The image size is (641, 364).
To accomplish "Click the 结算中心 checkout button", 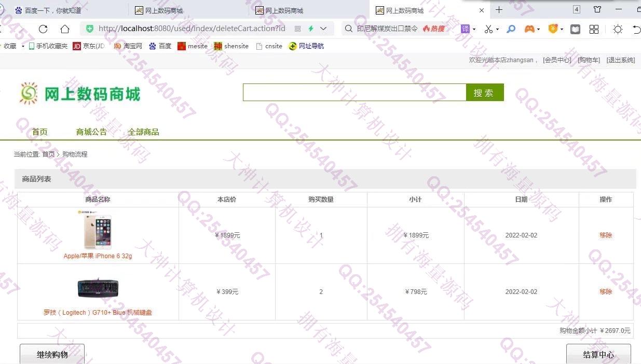I will 598,355.
